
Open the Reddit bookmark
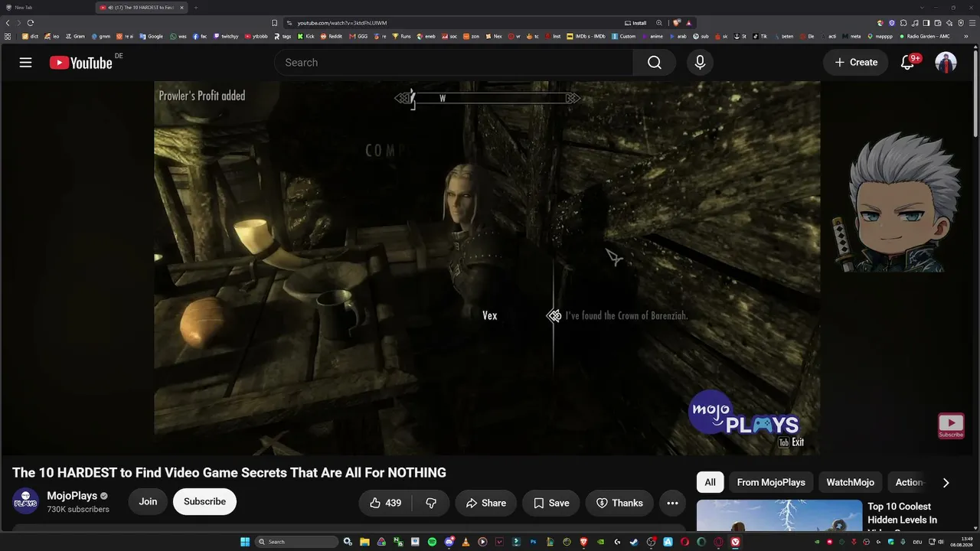(331, 36)
